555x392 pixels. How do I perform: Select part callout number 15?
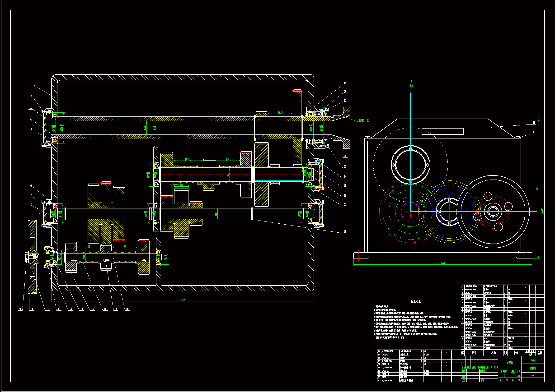[x=92, y=309]
